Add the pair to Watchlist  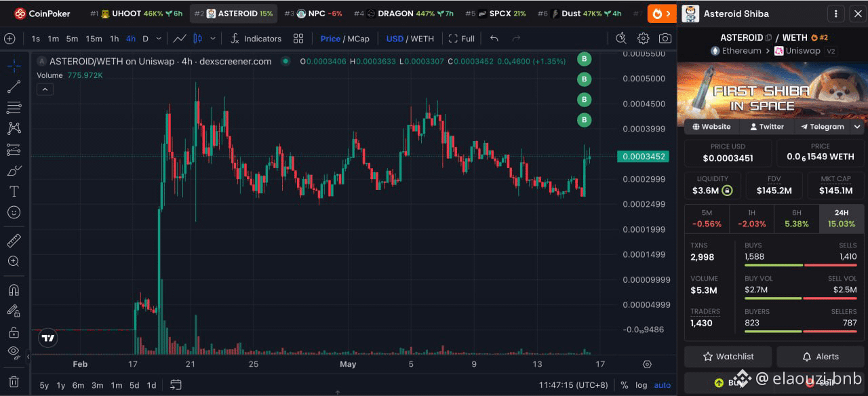[728, 356]
